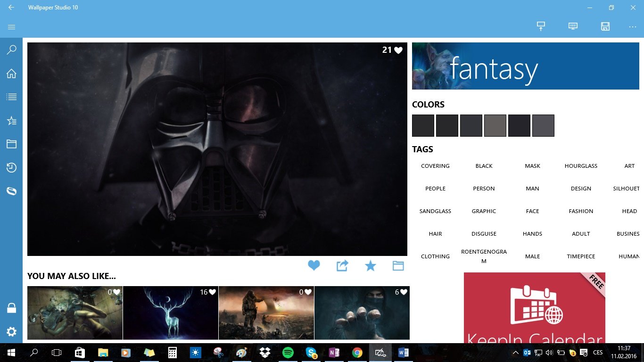Open the Windows Start menu
This screenshot has height=362, width=644.
click(11, 353)
